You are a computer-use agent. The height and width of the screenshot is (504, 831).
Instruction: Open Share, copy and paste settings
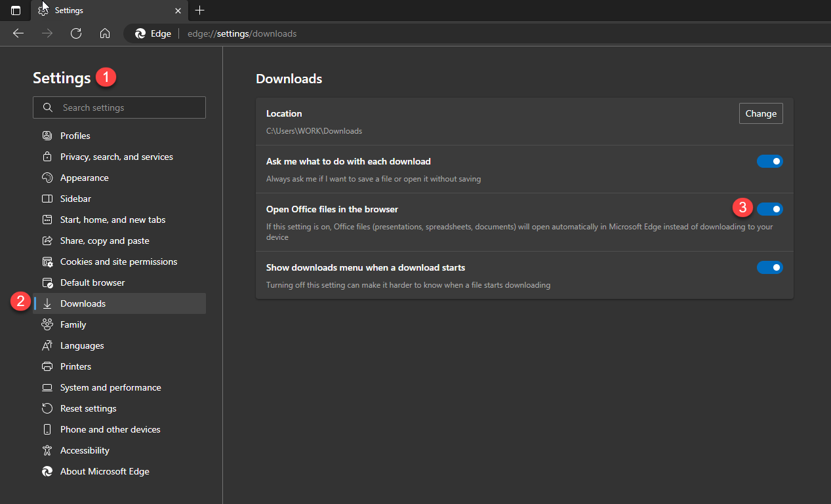pos(119,241)
